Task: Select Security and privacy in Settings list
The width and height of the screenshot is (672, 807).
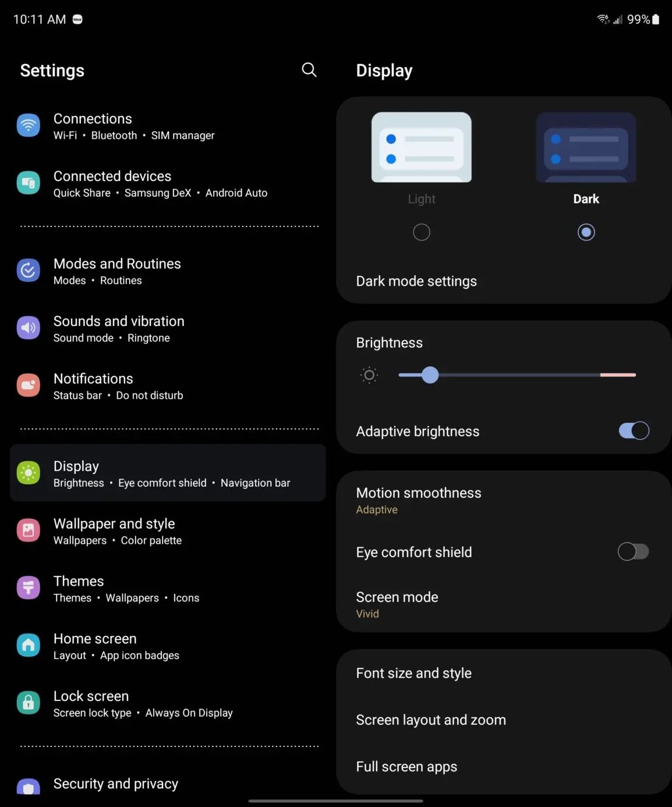Action: point(168,784)
